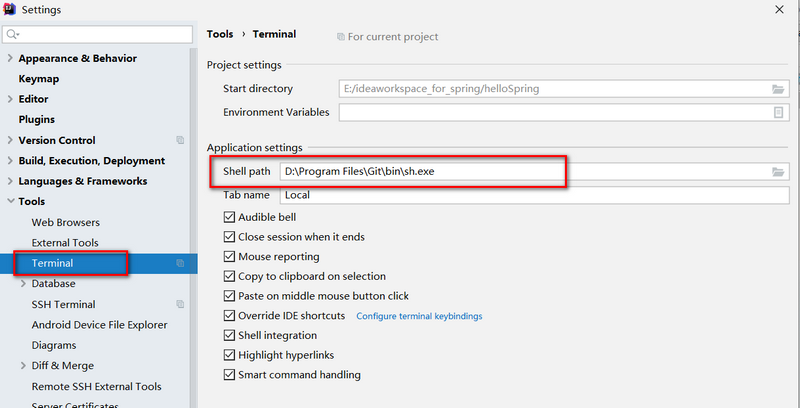Image resolution: width=800 pixels, height=408 pixels.
Task: Disable the Audible bell checkbox
Action: click(x=230, y=217)
